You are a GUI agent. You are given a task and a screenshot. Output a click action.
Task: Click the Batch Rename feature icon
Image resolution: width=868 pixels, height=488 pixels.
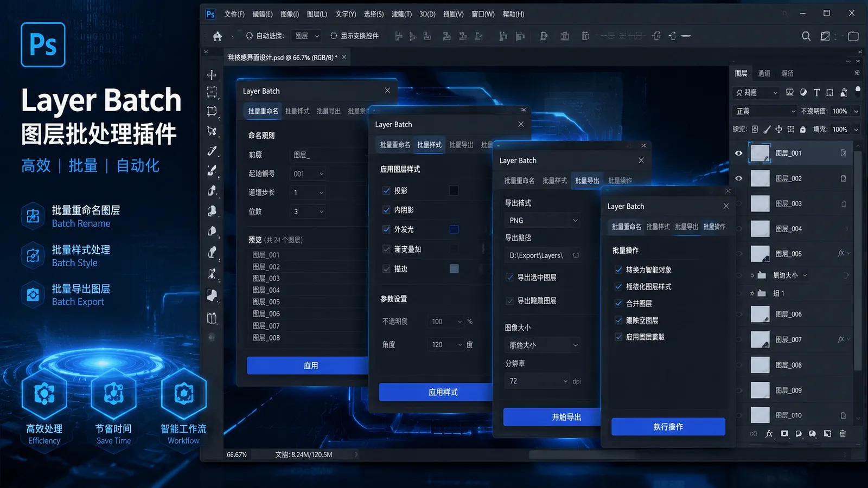[x=33, y=216]
